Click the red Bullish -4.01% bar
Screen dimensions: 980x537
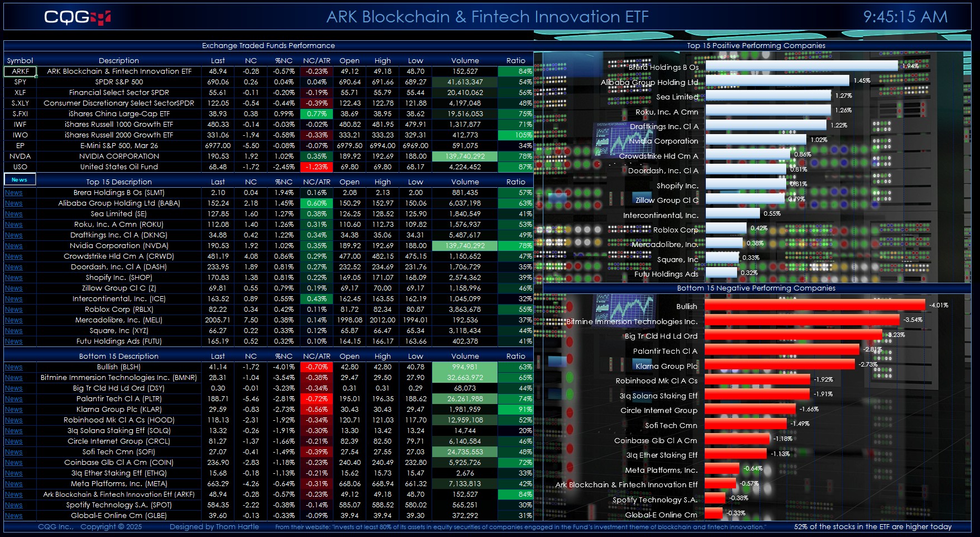[x=814, y=305]
